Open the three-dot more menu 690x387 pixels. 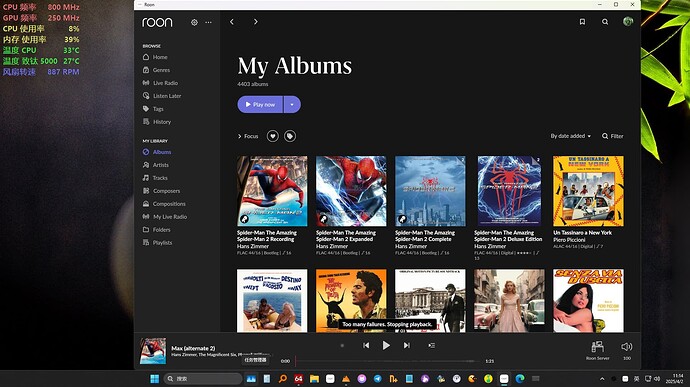pyautogui.click(x=208, y=22)
